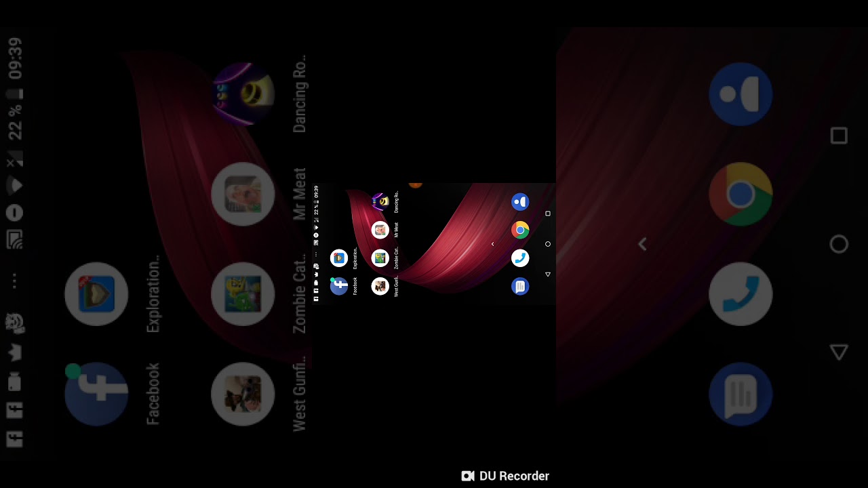This screenshot has height=488, width=868.
Task: Click the enlarged blurred West Gunfighter icon
Action: (x=243, y=394)
